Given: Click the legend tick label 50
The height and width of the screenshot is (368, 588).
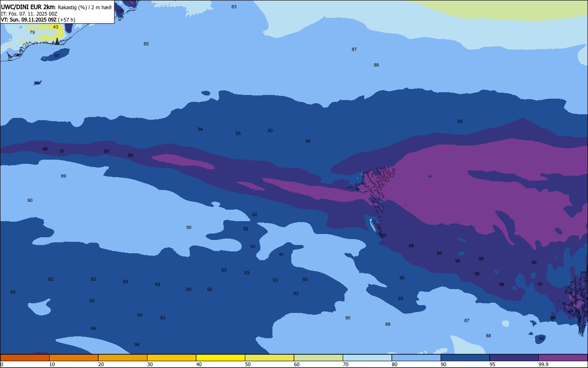Looking at the screenshot, I should click(248, 364).
